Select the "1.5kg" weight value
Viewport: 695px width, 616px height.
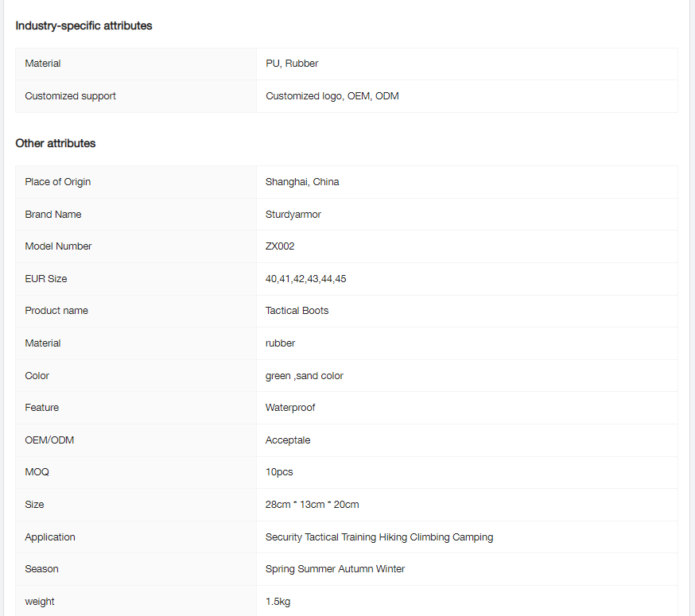pyautogui.click(x=278, y=602)
